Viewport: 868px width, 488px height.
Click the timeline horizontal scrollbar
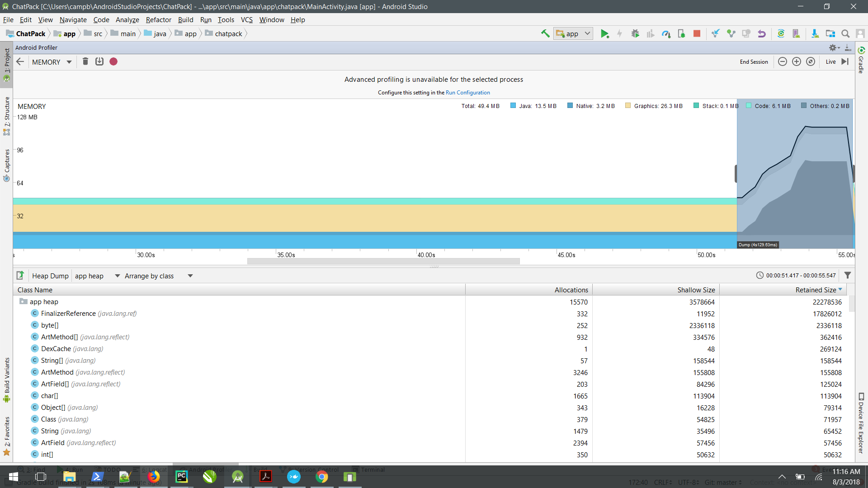pyautogui.click(x=383, y=261)
